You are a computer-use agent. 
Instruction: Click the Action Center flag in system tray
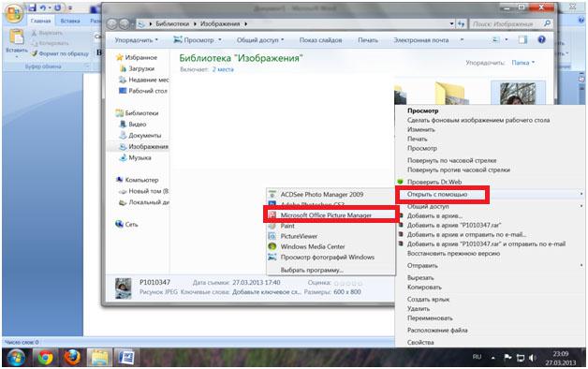[x=507, y=358]
